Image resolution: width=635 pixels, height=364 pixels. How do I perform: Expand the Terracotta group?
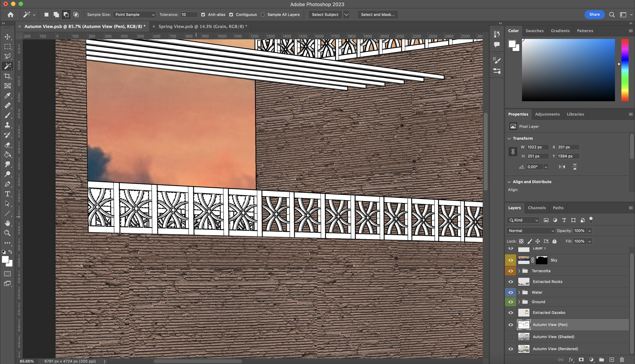click(x=519, y=271)
